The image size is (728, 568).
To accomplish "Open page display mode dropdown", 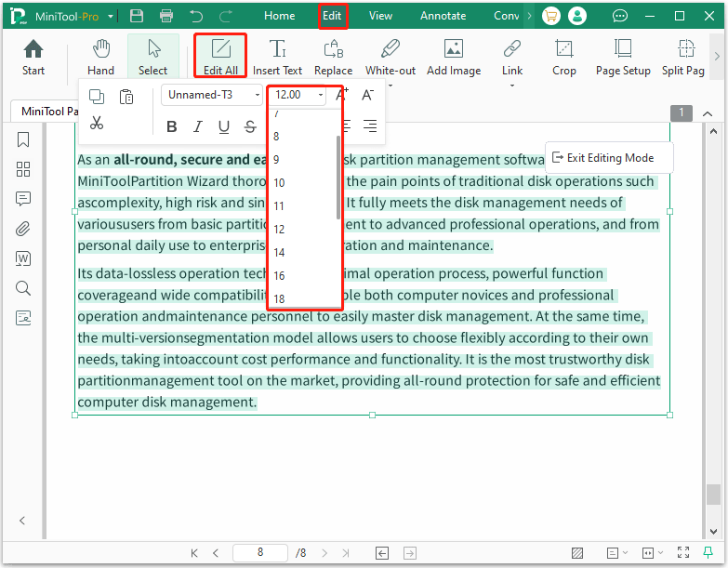I will 617,553.
